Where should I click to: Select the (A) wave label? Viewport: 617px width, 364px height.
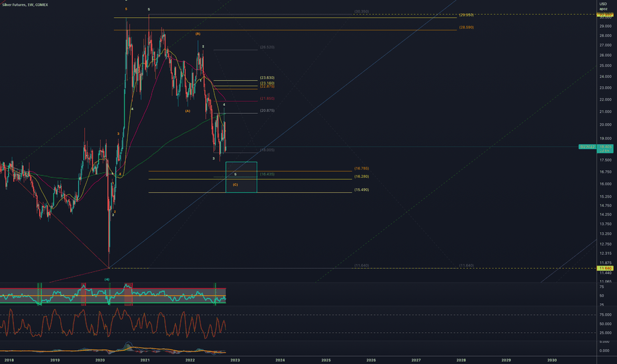(188, 111)
